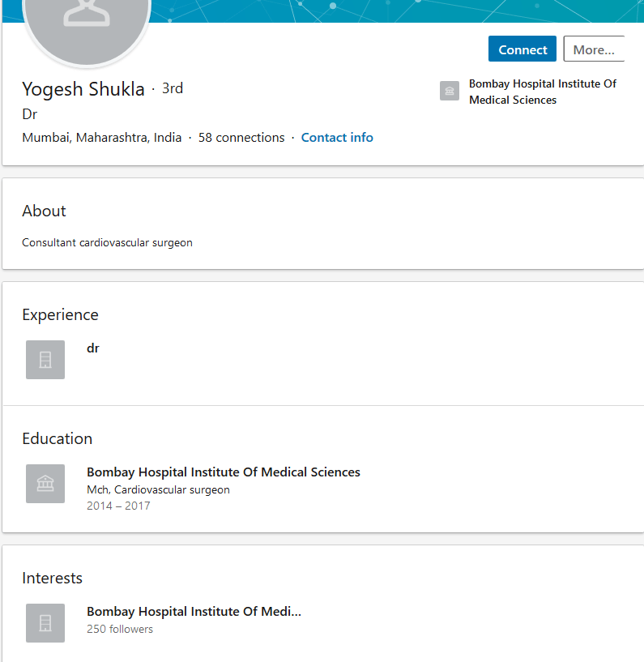Open Bombay Hospital Institute entry under Education
The width and height of the screenshot is (644, 662).
pos(224,472)
